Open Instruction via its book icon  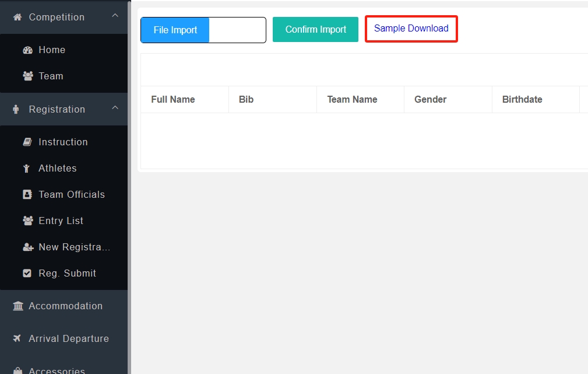point(27,142)
